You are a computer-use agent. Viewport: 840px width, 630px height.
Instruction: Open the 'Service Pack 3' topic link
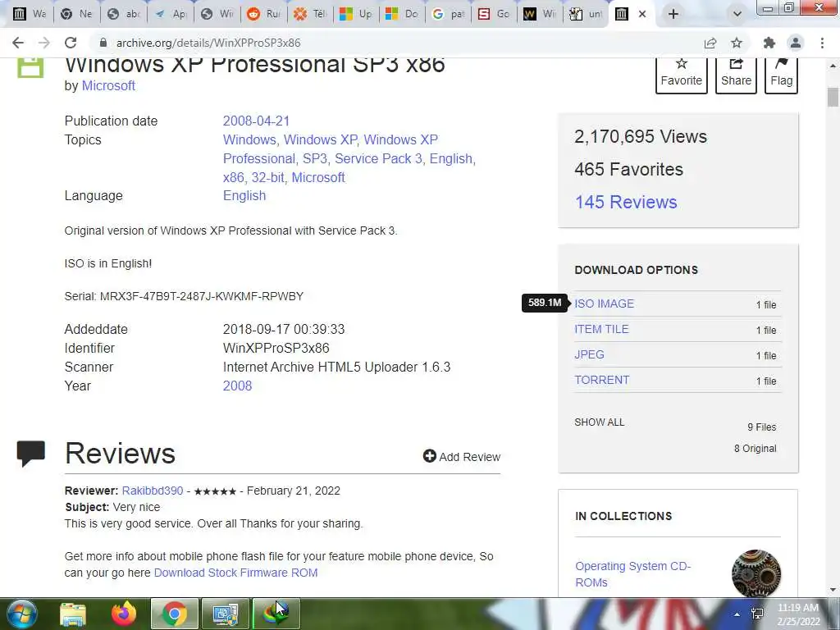tap(378, 158)
